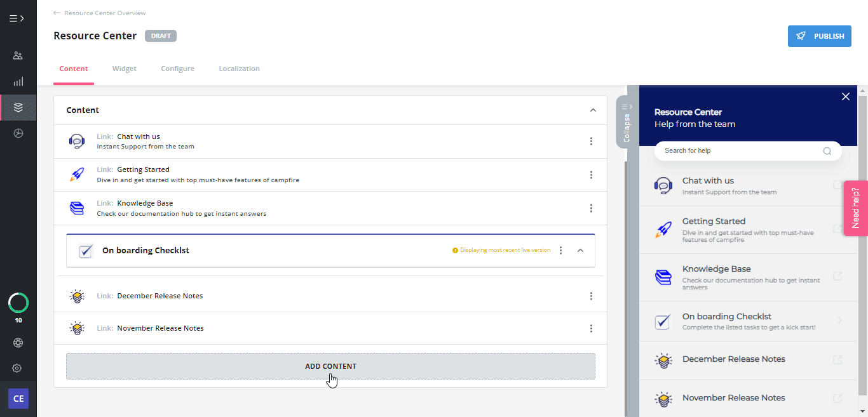Click the rocket icon beside Getting Started
The image size is (868, 417).
coord(76,174)
